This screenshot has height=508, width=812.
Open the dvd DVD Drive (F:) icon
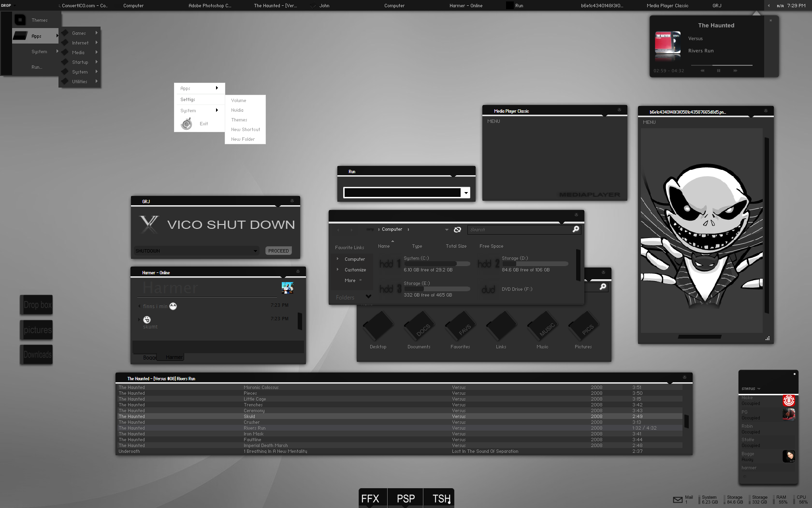(488, 289)
